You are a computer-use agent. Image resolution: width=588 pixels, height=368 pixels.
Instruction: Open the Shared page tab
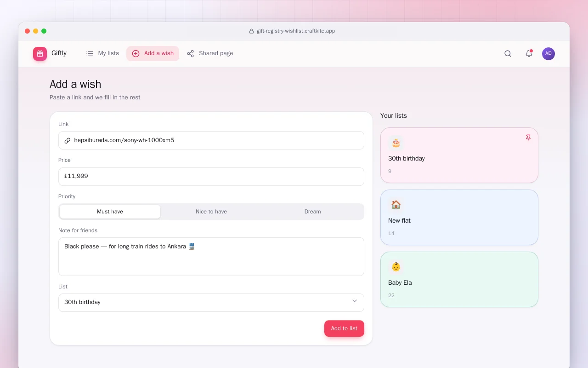(x=210, y=53)
